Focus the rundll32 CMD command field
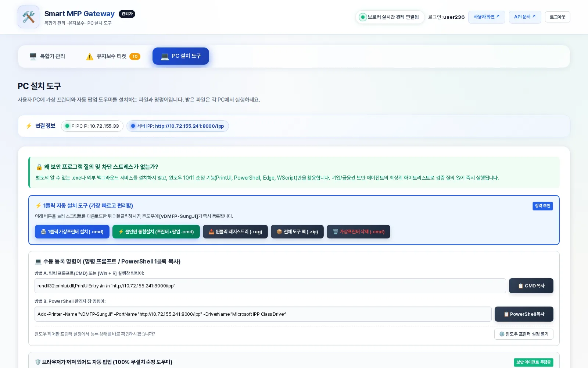Image resolution: width=588 pixels, height=368 pixels. (x=270, y=286)
